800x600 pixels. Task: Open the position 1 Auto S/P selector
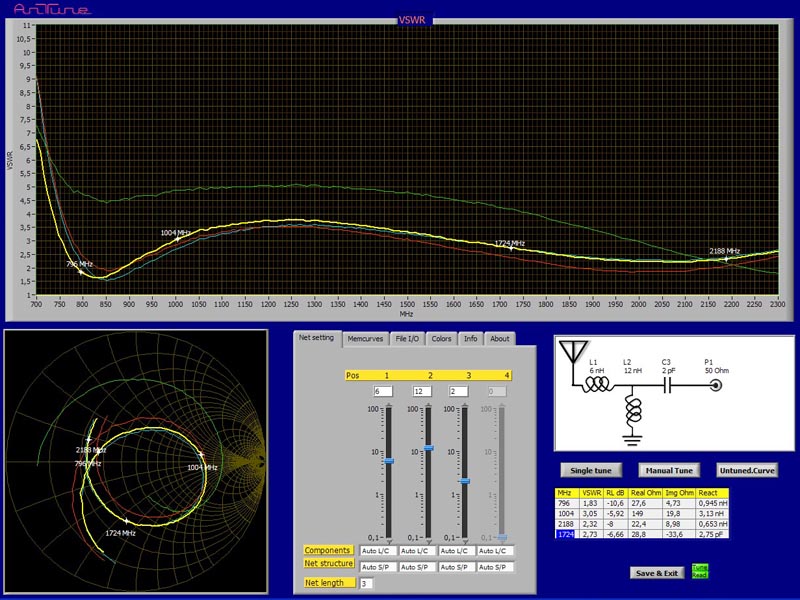click(379, 567)
